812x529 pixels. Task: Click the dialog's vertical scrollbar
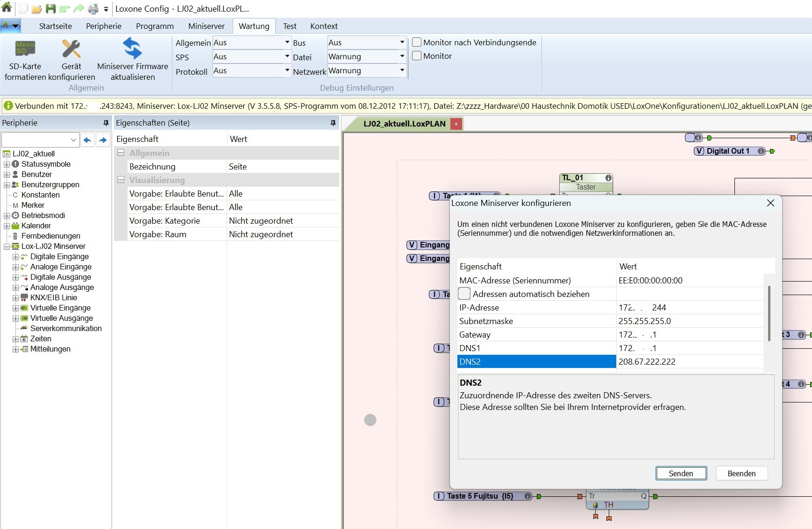click(x=769, y=314)
